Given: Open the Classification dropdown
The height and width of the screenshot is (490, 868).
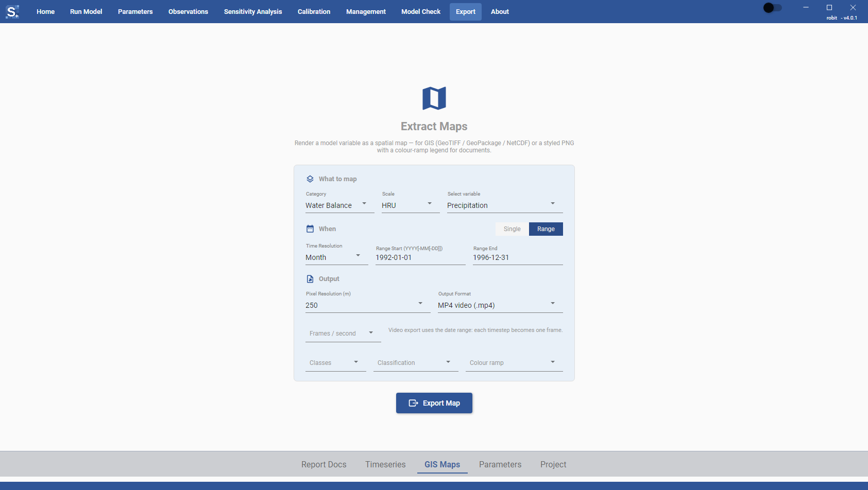Looking at the screenshot, I should click(416, 363).
